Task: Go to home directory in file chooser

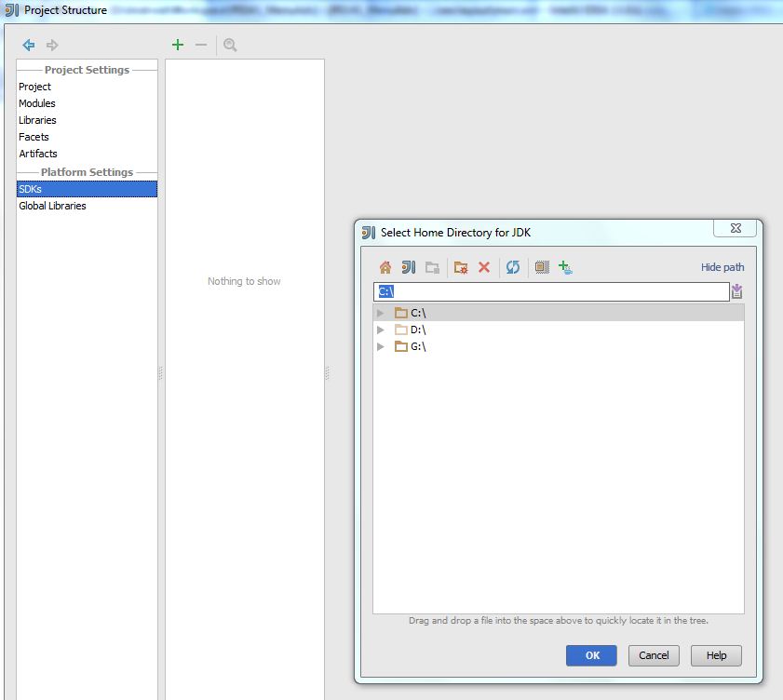Action: tap(385, 267)
